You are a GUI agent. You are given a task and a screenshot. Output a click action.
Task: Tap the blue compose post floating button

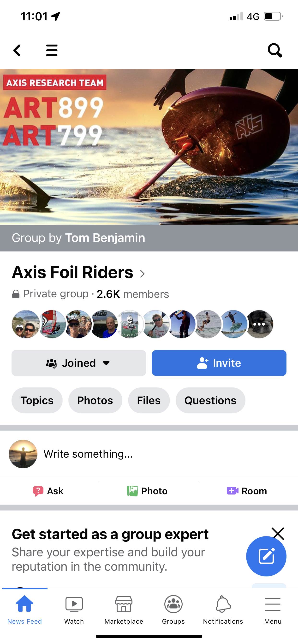pyautogui.click(x=266, y=556)
